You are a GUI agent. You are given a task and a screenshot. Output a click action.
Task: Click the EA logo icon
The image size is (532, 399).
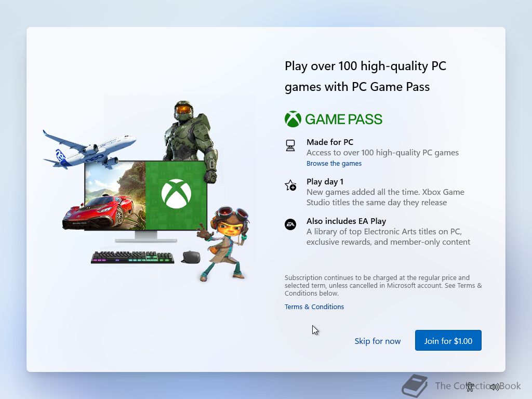[290, 224]
